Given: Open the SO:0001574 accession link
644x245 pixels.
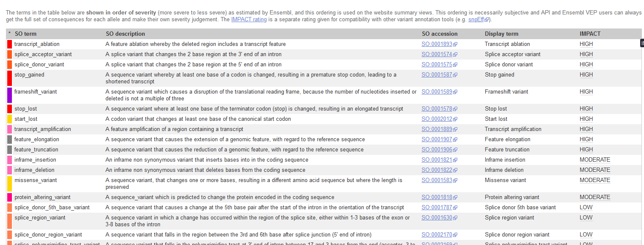Looking at the screenshot, I should tap(437, 54).
